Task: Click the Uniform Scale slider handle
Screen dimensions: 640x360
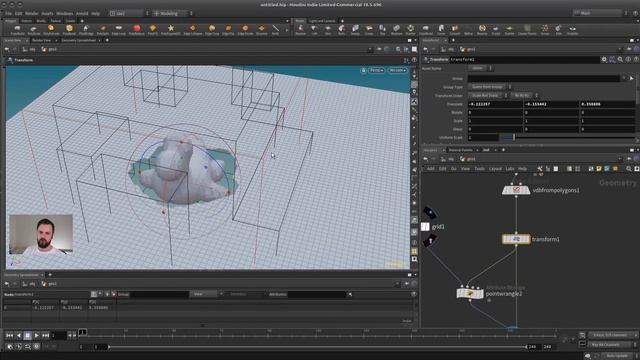Action: (513, 138)
